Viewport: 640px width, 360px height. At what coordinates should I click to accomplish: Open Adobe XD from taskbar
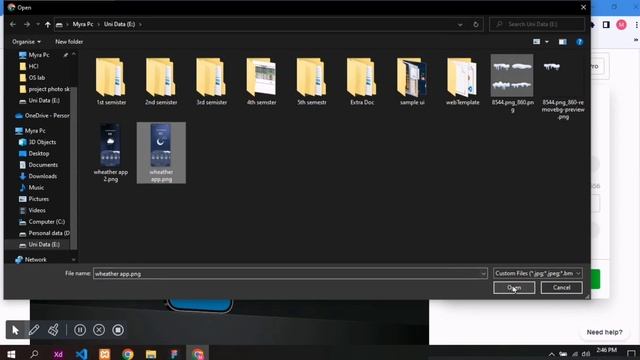coord(58,354)
